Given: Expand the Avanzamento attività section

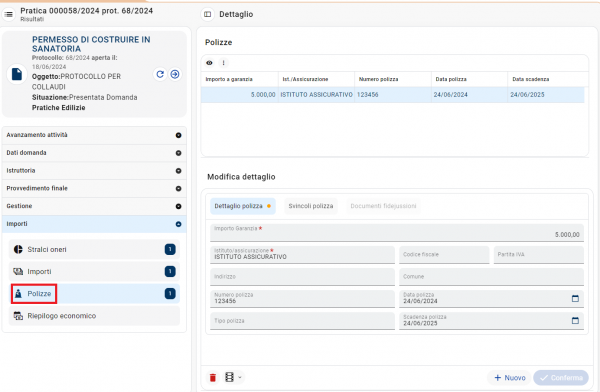Looking at the screenshot, I should [94, 135].
